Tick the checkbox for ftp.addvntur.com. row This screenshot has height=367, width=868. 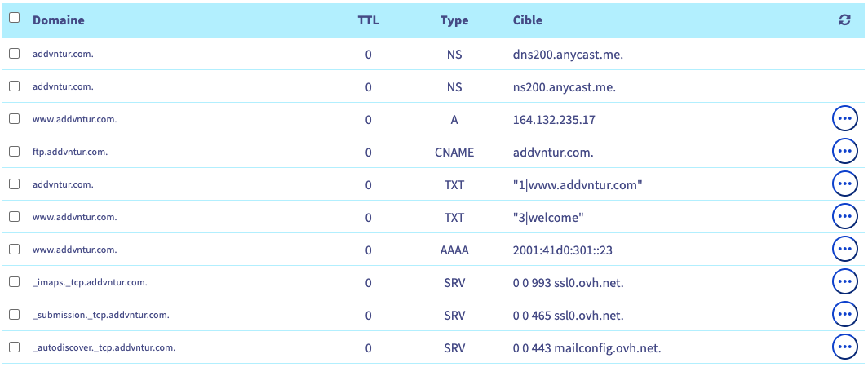[14, 151]
